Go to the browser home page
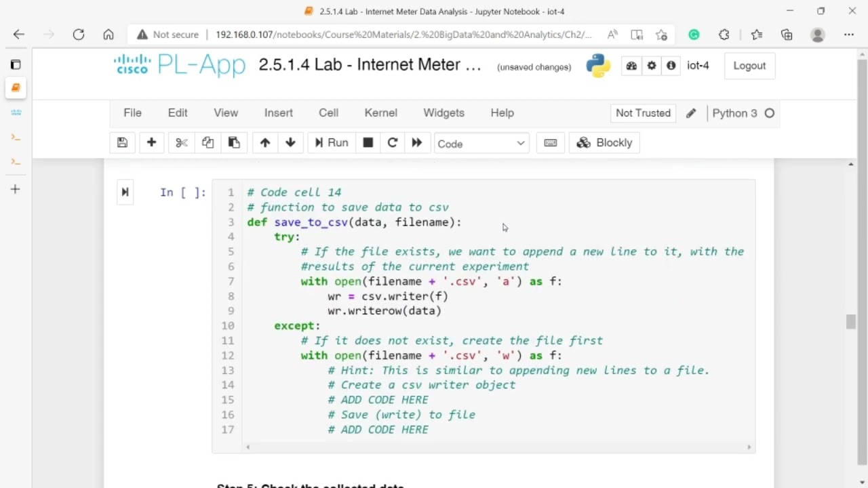Screen dimensions: 868x488 coord(108,35)
